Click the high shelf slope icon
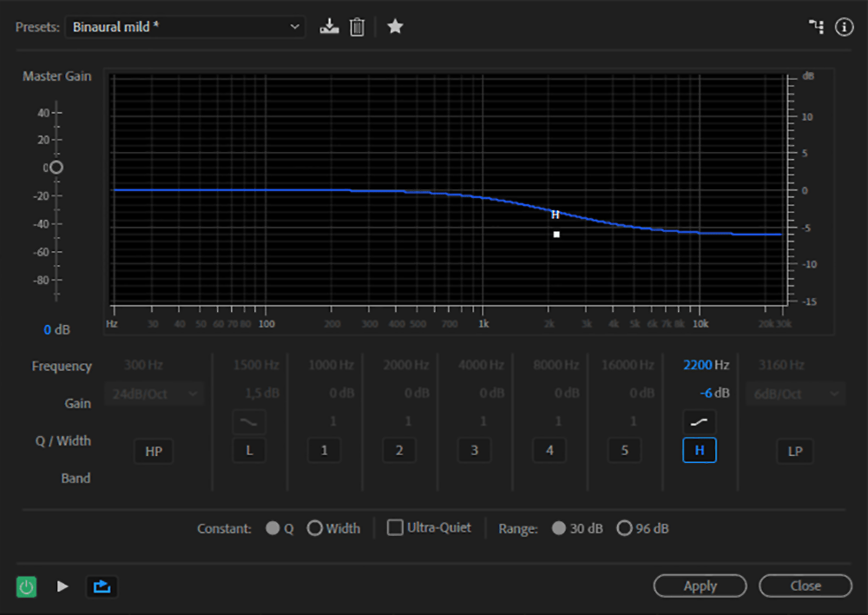Viewport: 868px width, 615px height. pos(699,421)
